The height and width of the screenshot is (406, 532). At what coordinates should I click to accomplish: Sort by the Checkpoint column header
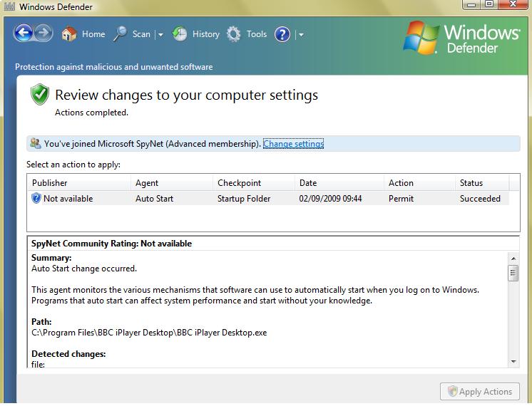point(254,183)
